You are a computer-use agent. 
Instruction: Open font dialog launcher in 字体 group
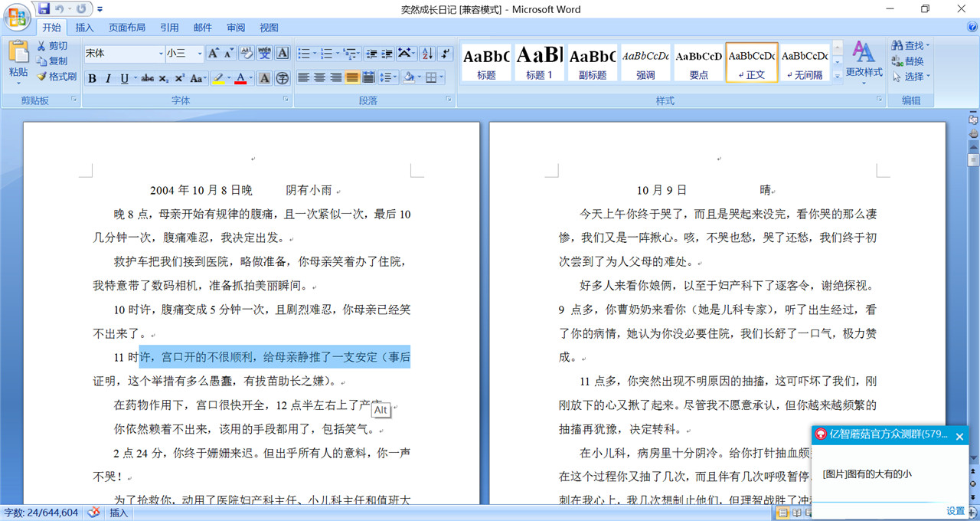[286, 100]
